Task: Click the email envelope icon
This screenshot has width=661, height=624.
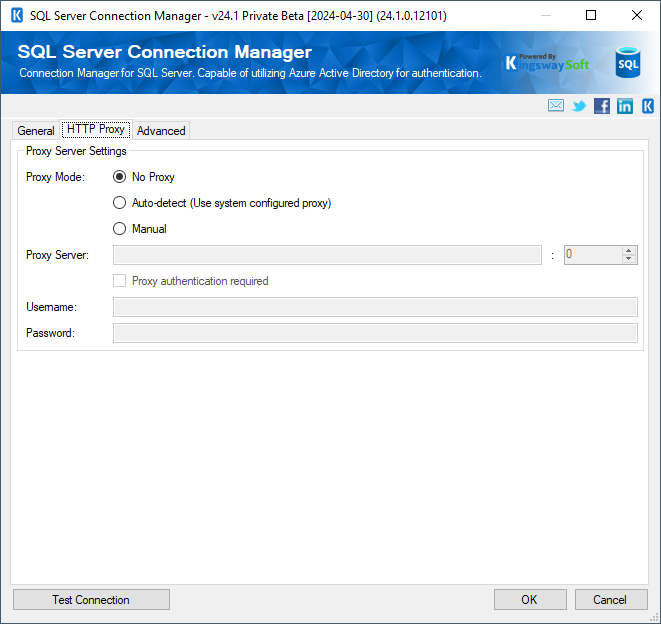Action: (x=555, y=106)
